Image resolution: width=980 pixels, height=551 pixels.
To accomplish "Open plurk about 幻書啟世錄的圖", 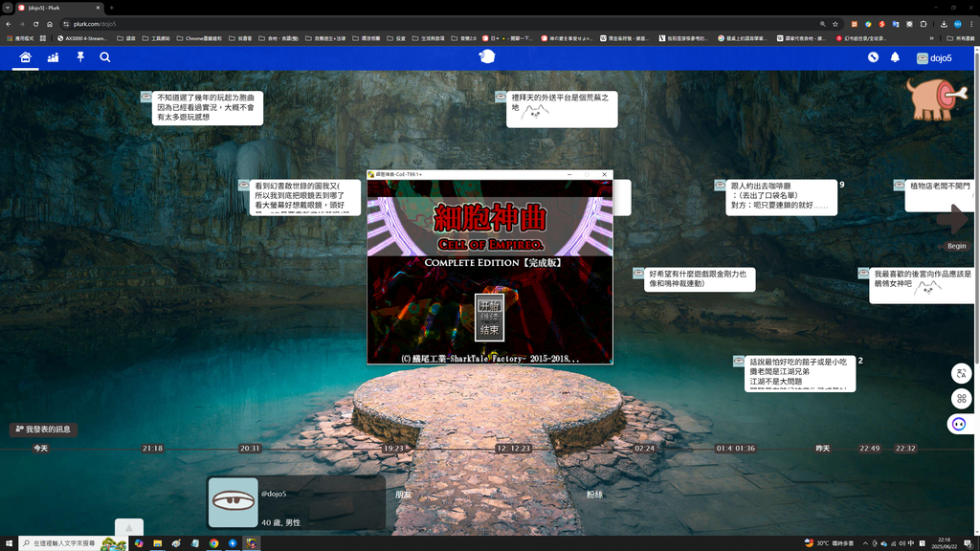I will click(305, 197).
